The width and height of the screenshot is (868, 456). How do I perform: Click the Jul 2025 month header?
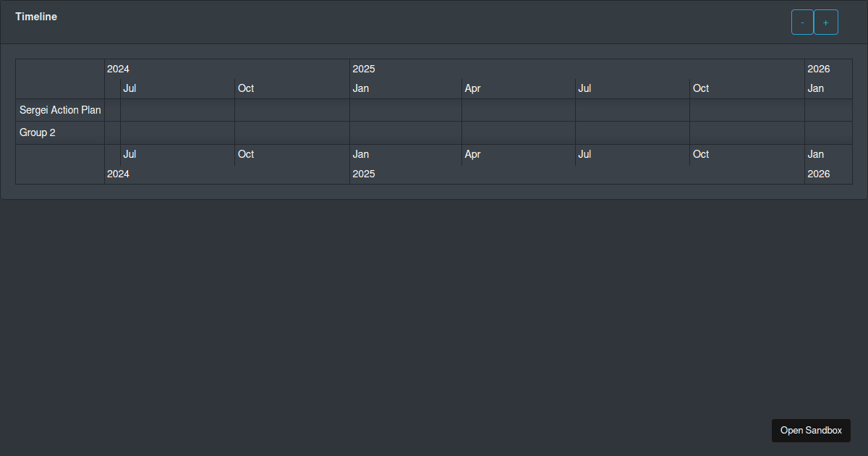click(584, 88)
